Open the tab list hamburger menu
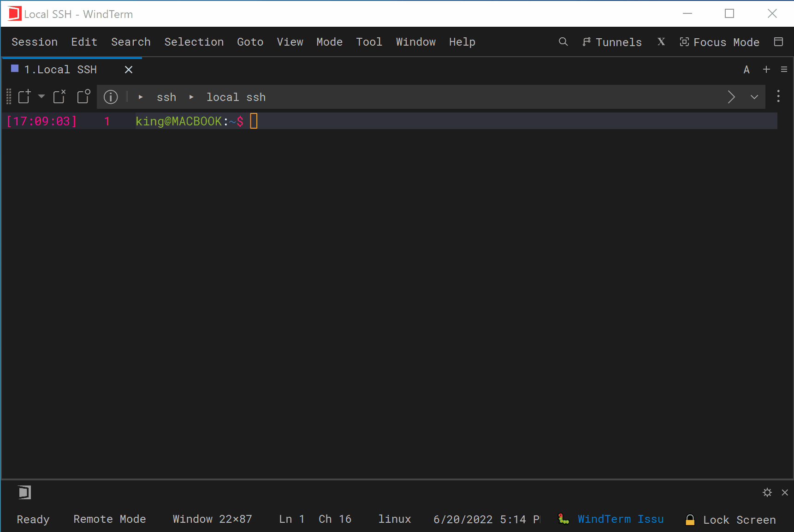Image resolution: width=794 pixels, height=532 pixels. [784, 69]
